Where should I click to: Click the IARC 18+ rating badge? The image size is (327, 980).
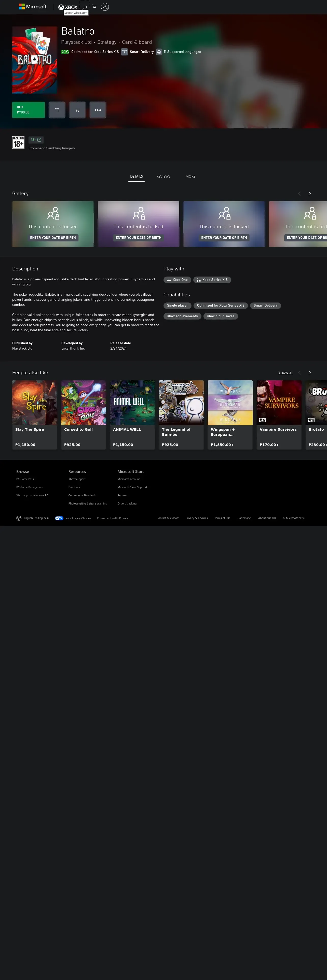pyautogui.click(x=18, y=142)
